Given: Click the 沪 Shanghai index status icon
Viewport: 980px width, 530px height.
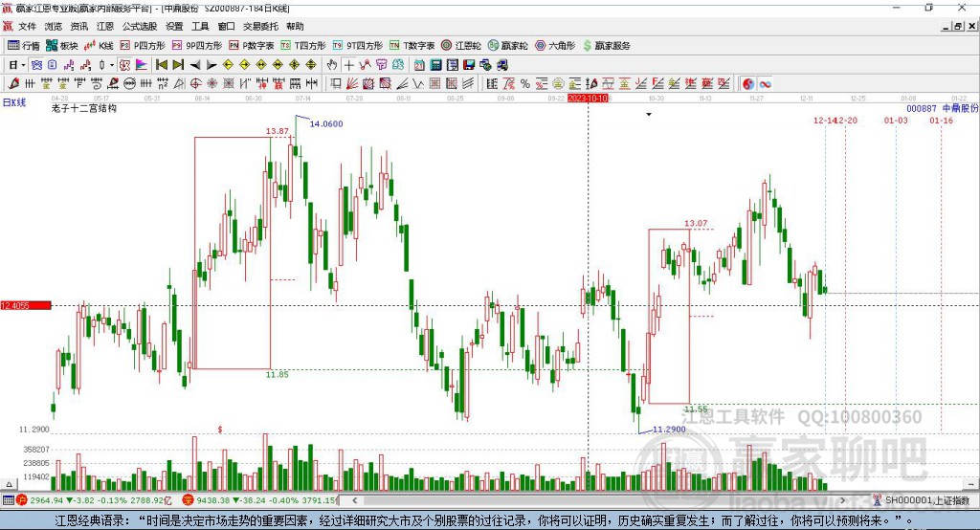Looking at the screenshot, I should (22, 500).
